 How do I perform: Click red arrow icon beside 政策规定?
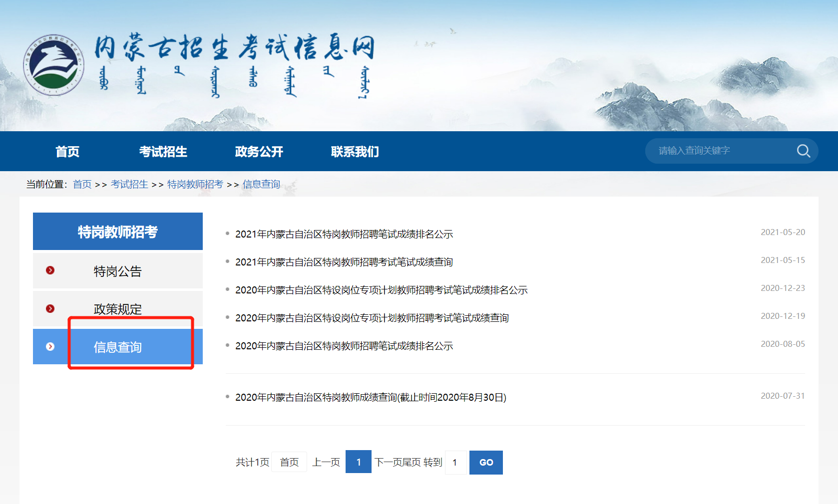click(x=50, y=308)
